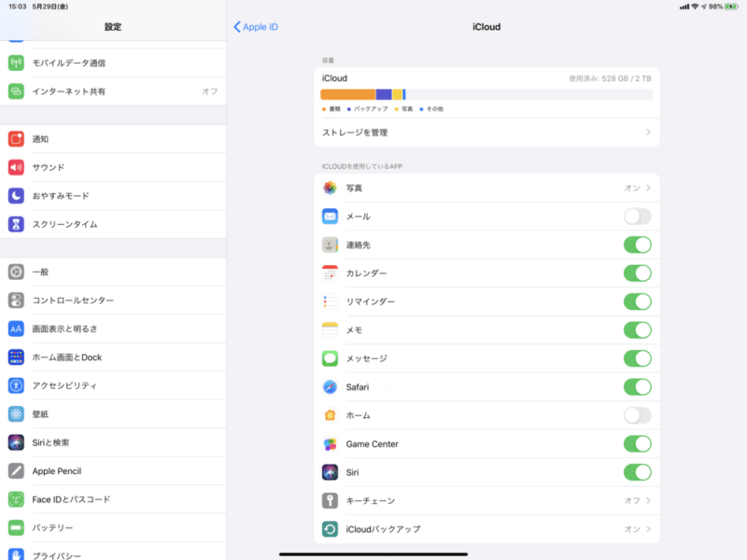Turn off the カレンダー switch

tap(638, 273)
